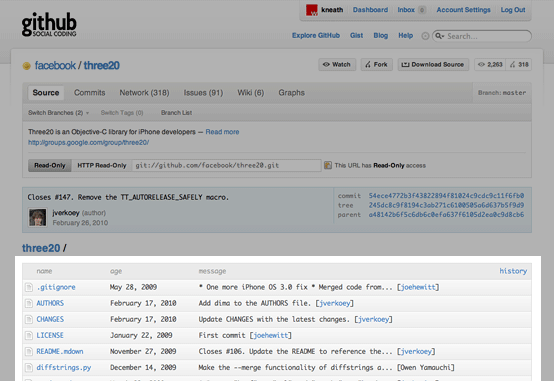
Task: Open three20 repository title link
Action: (102, 65)
